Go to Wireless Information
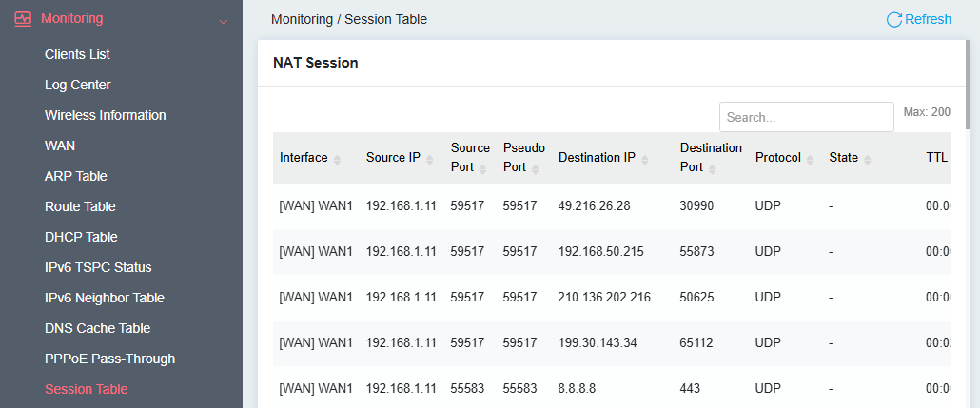The image size is (980, 408). (x=105, y=115)
